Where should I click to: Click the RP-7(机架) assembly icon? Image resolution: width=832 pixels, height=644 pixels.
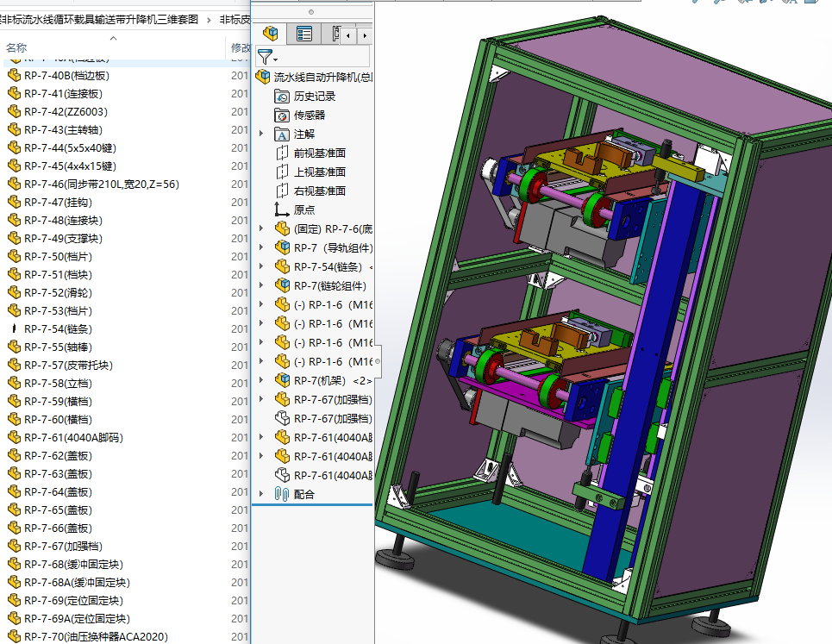[x=282, y=380]
